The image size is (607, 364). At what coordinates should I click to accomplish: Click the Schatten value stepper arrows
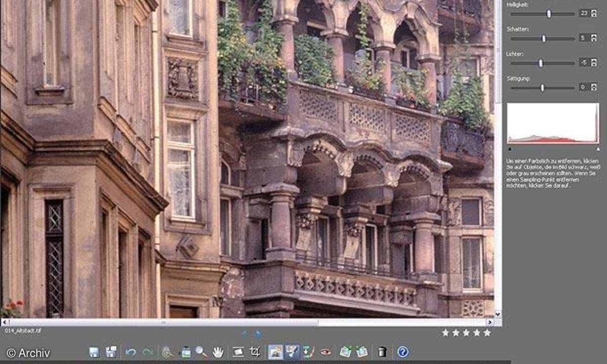tap(594, 38)
